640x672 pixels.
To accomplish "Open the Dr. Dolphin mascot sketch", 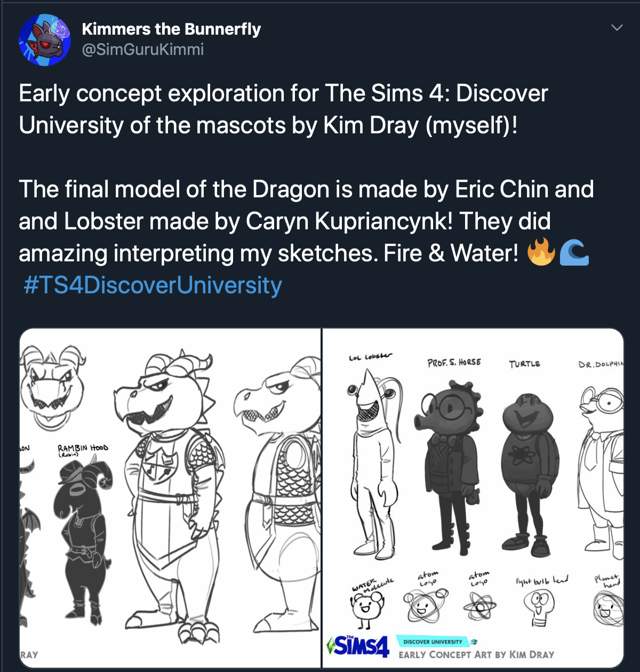I will point(603,469).
